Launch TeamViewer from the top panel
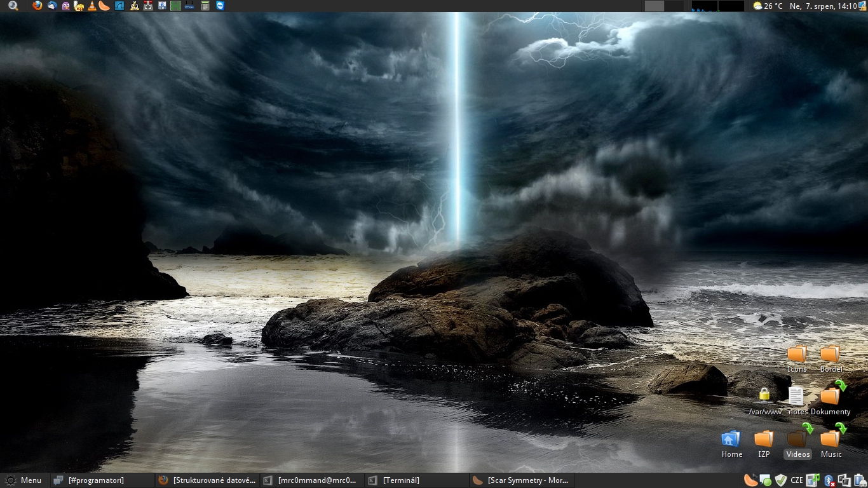868x488 pixels. click(220, 6)
